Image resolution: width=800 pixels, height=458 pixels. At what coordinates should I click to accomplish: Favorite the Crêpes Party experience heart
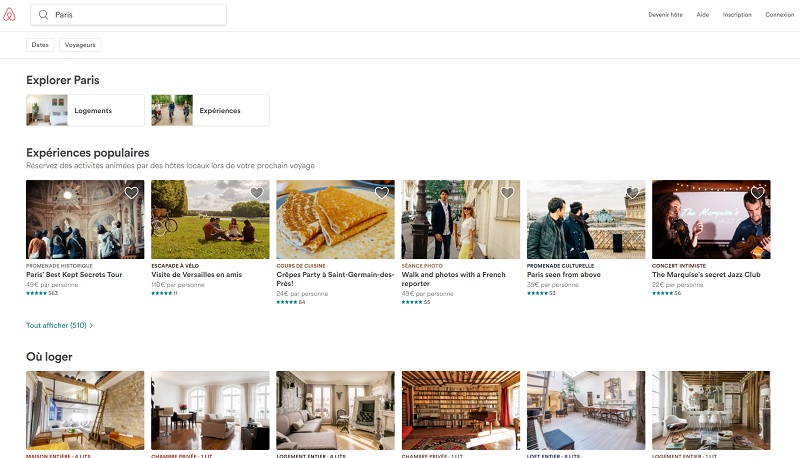coord(381,193)
